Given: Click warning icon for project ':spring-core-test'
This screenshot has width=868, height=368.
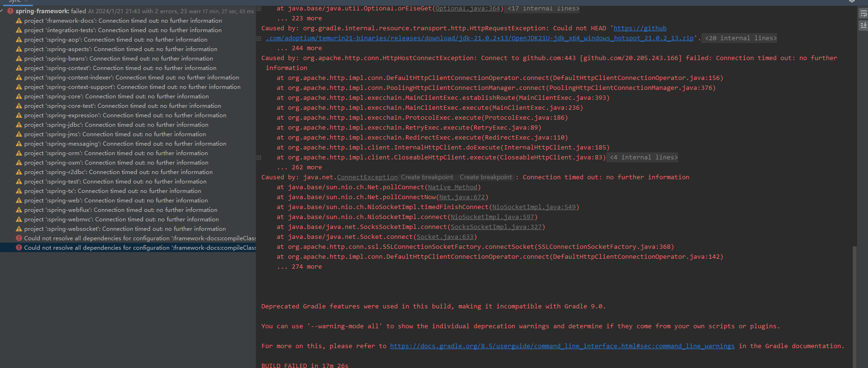Looking at the screenshot, I should pyautogui.click(x=19, y=105).
